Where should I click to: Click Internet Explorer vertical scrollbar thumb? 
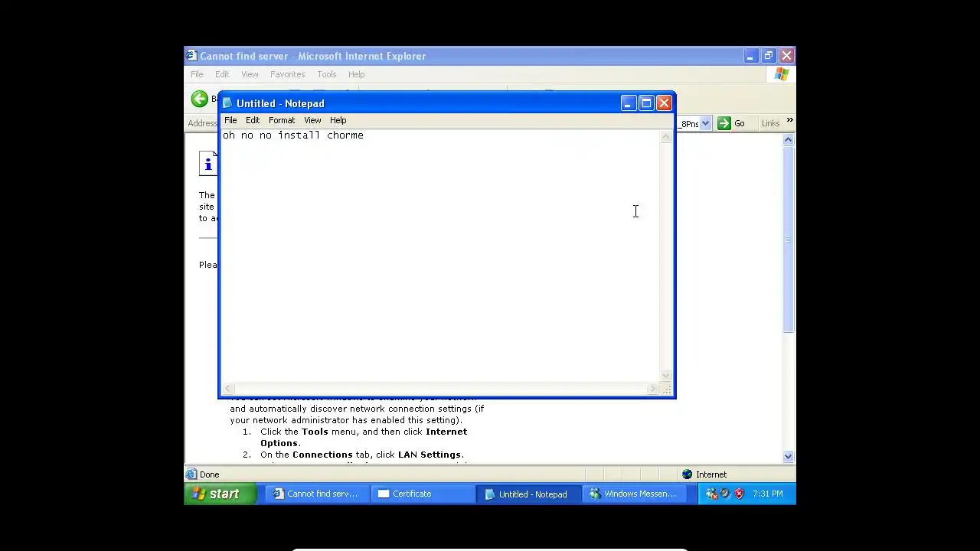(788, 240)
